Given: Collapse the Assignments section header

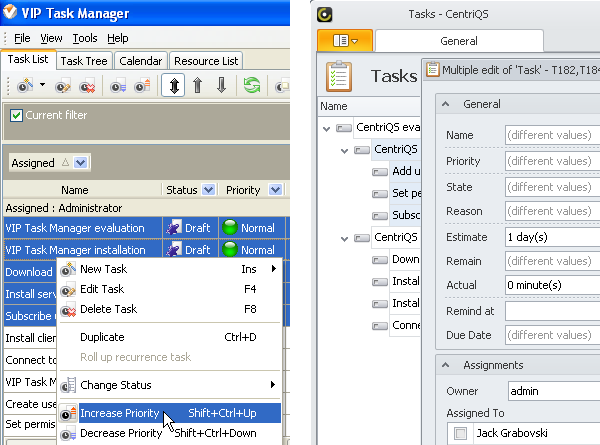Looking at the screenshot, I should click(x=445, y=365).
